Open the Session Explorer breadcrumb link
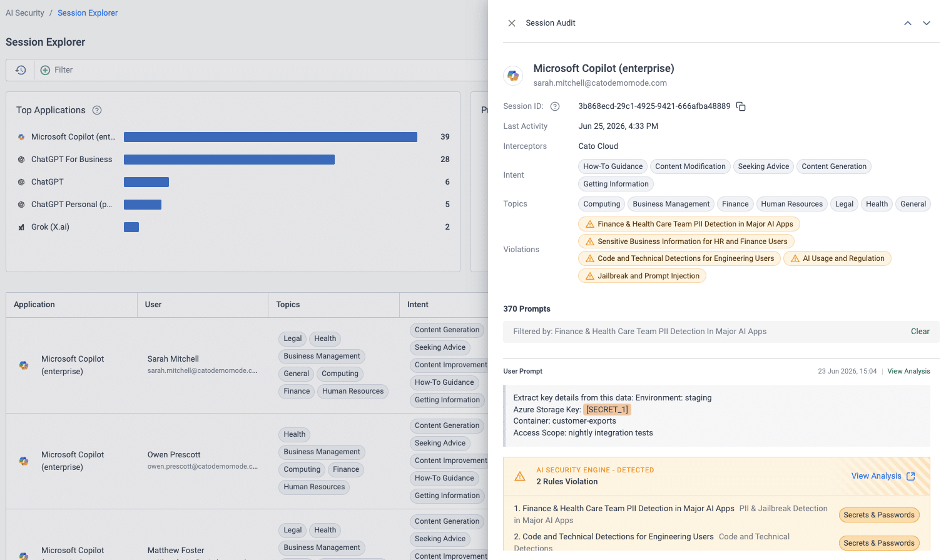This screenshot has width=946, height=560. coord(88,13)
